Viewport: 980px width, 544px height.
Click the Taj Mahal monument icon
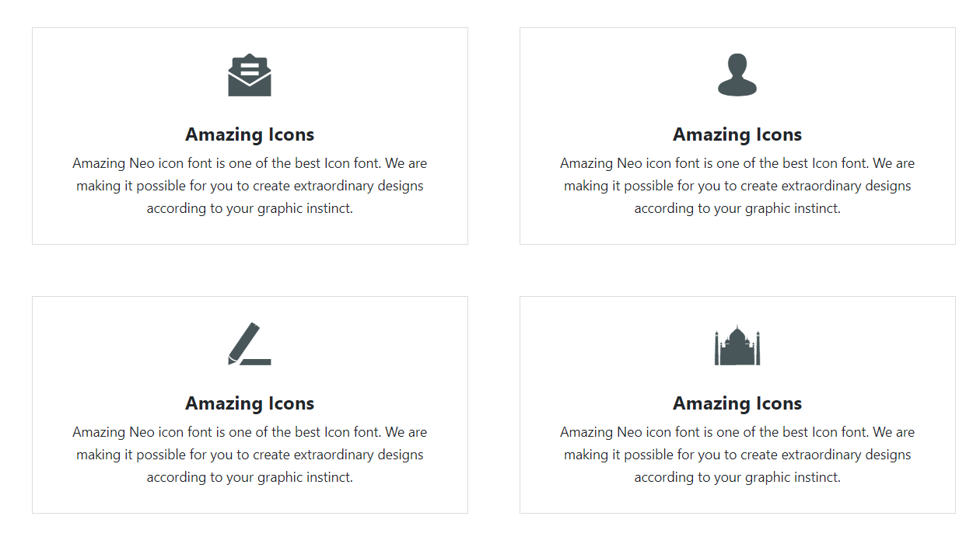(737, 345)
